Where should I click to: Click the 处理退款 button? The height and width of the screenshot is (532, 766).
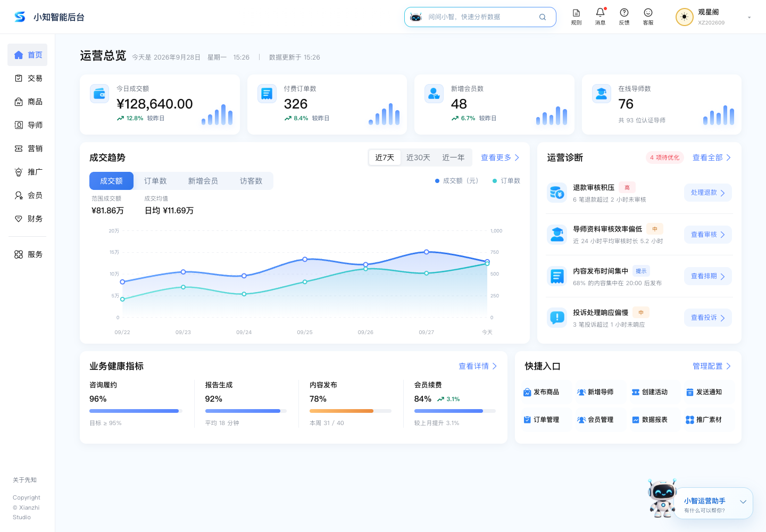click(708, 193)
